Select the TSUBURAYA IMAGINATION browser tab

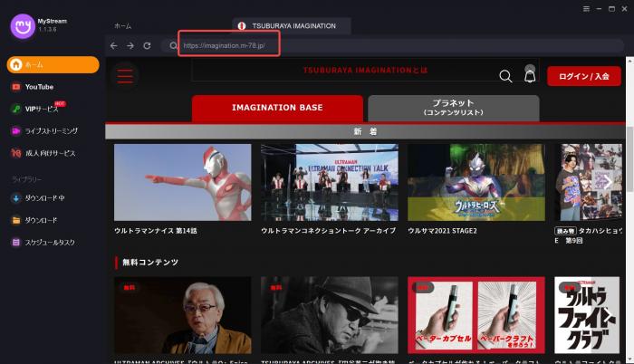tap(291, 26)
